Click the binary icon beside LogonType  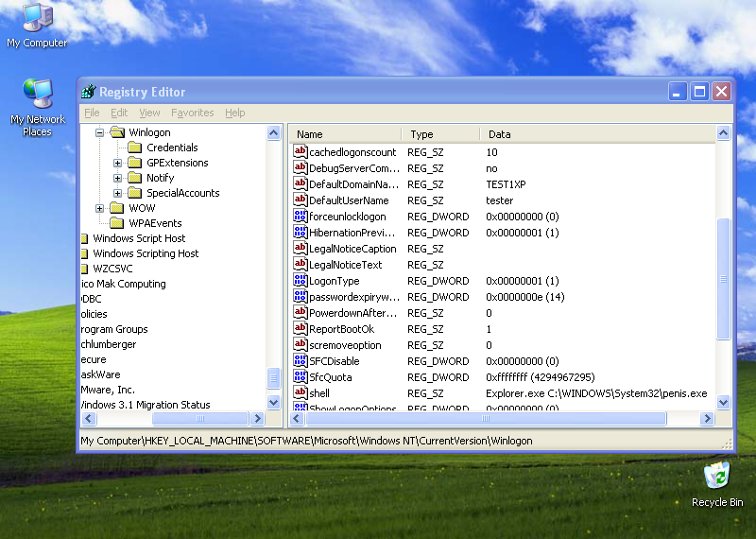[301, 280]
